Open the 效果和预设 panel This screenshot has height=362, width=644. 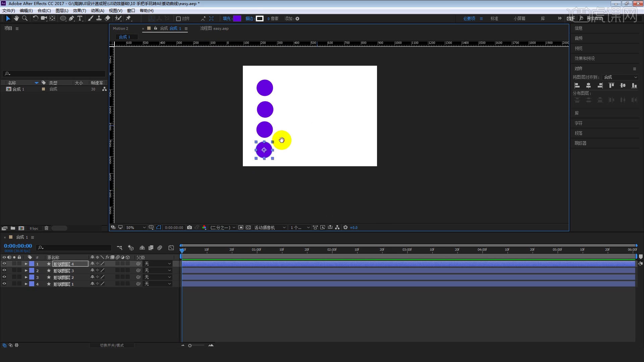coord(585,58)
